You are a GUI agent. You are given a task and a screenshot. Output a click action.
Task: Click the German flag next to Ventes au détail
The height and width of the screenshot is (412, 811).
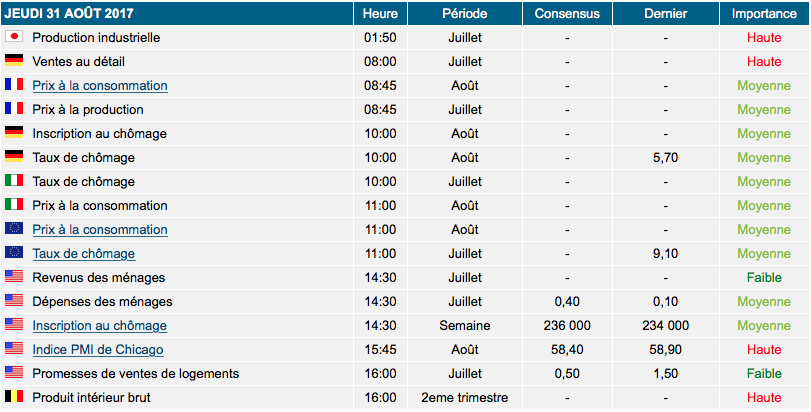14,60
